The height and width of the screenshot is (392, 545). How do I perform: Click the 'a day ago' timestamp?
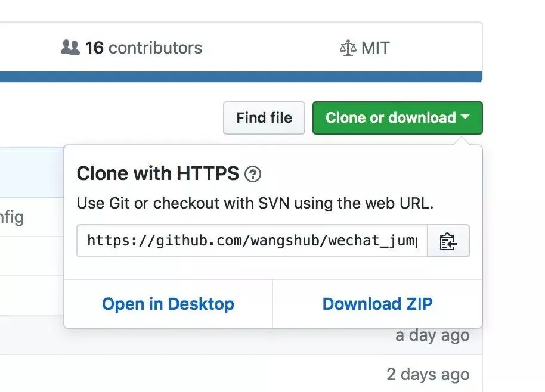pos(432,335)
